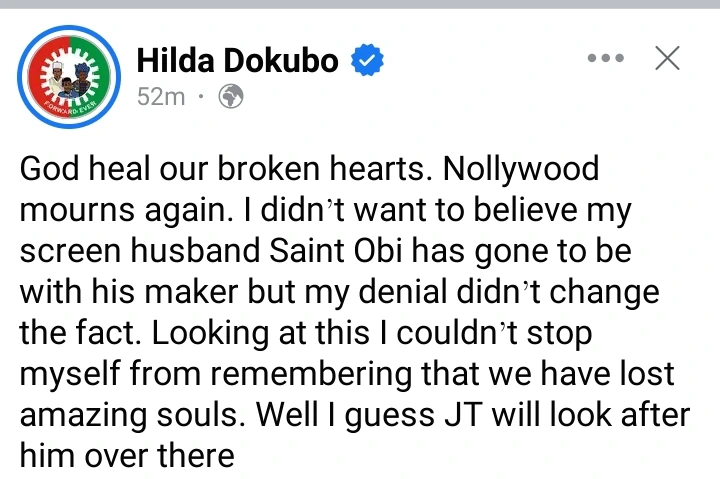720x479 pixels.
Task: Click the globe public-audience icon
Action: (x=231, y=99)
